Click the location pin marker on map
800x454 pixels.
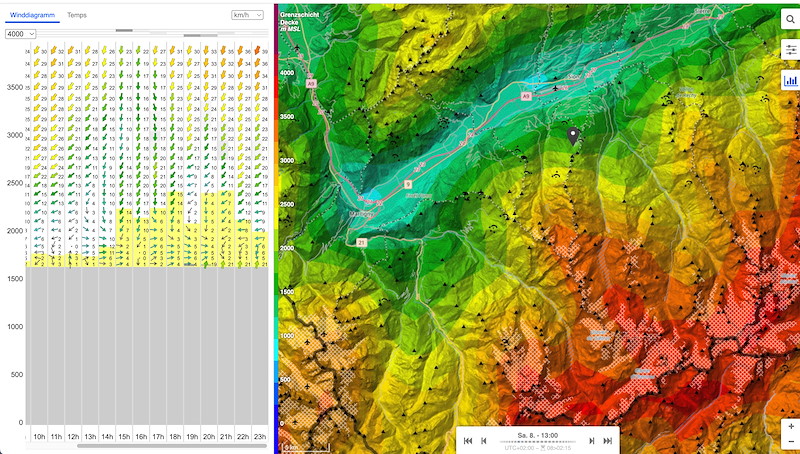click(573, 136)
